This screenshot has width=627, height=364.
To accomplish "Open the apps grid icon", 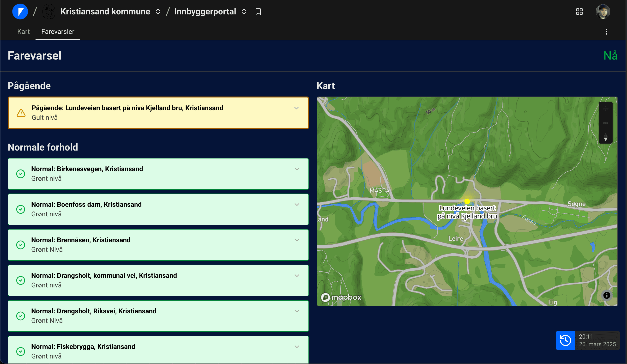I will (x=579, y=12).
